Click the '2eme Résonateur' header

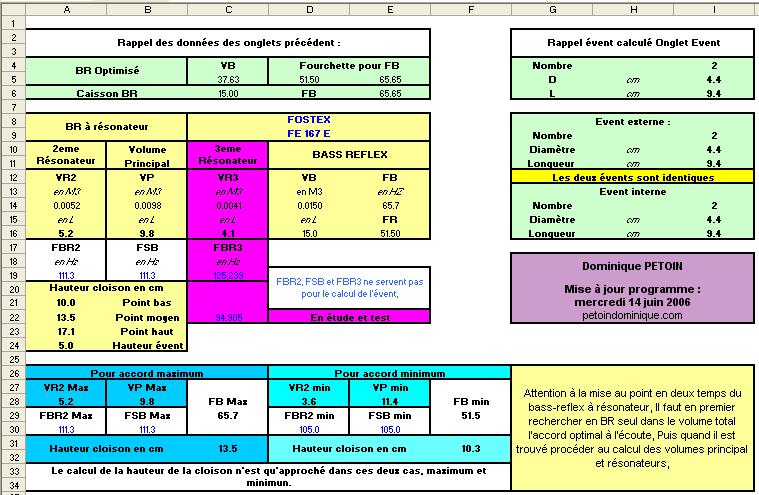pos(66,155)
